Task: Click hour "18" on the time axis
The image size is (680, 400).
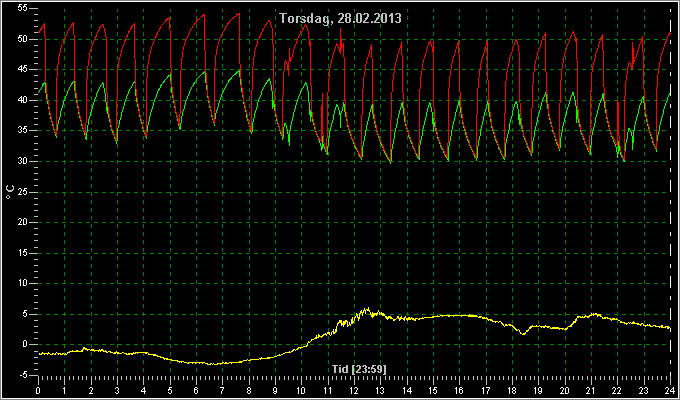Action: [512, 390]
